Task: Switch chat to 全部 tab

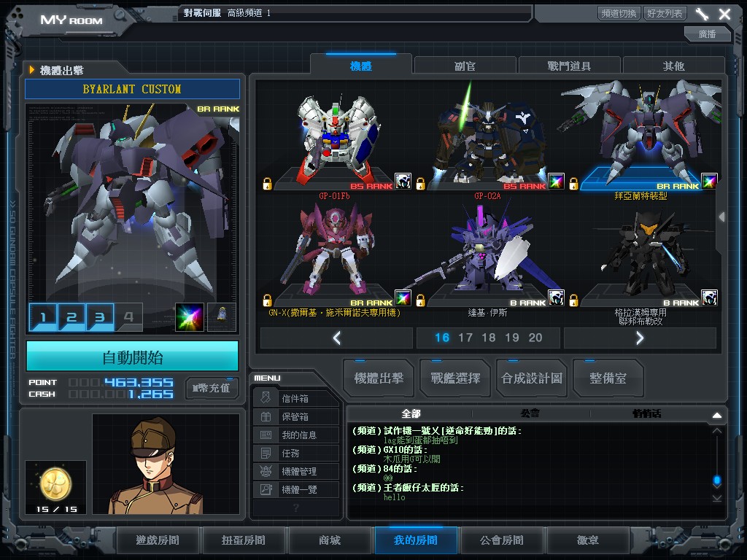Action: coord(411,413)
